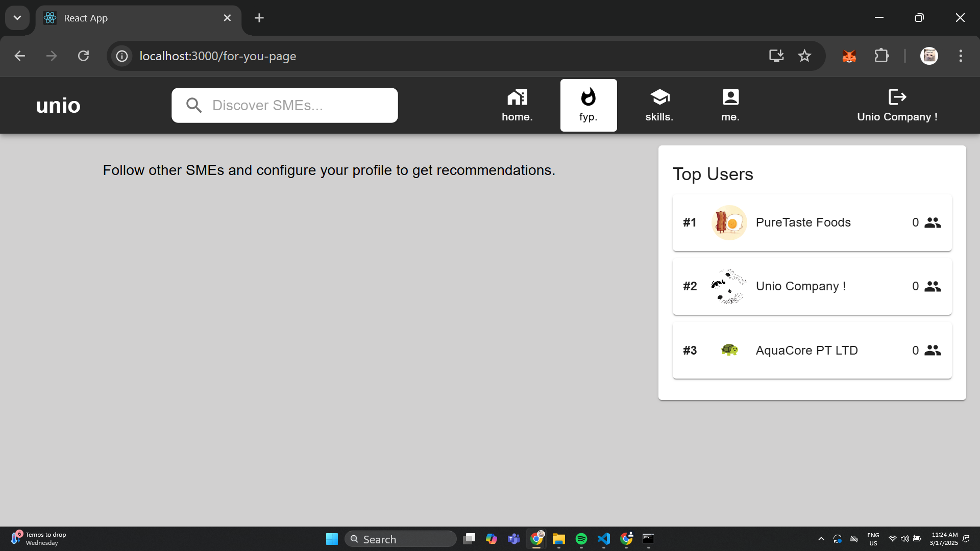The image size is (980, 551).
Task: Go to the skills graduation cap icon
Action: 659,97
